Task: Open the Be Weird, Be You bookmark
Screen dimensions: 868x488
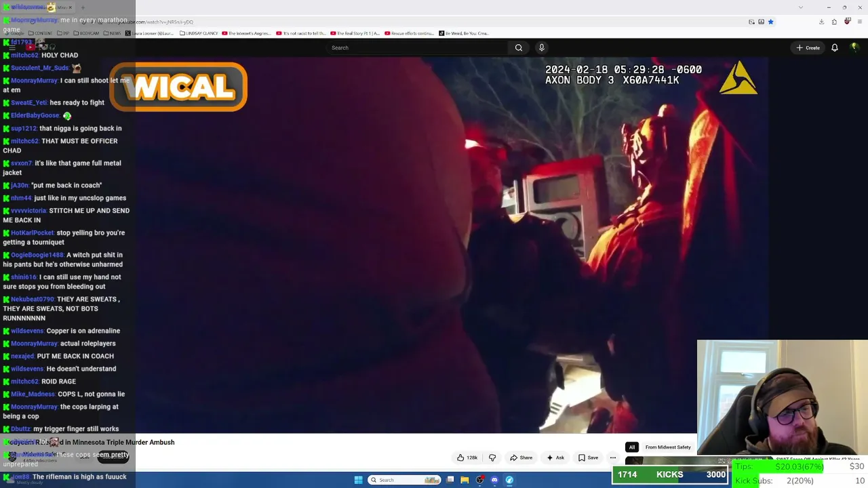Action: pos(463,33)
